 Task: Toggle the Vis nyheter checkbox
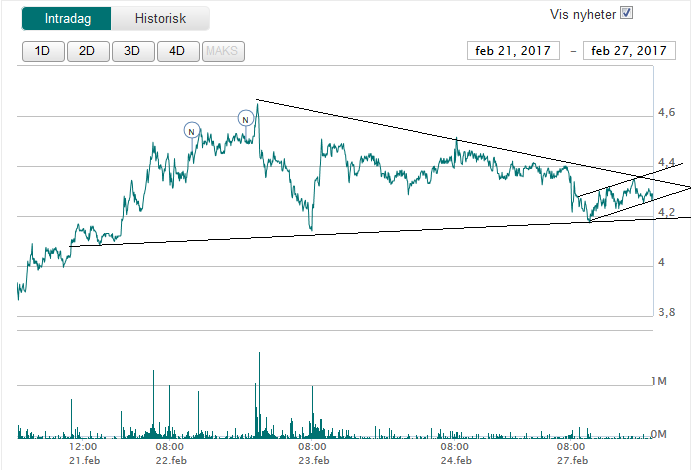pyautogui.click(x=627, y=13)
